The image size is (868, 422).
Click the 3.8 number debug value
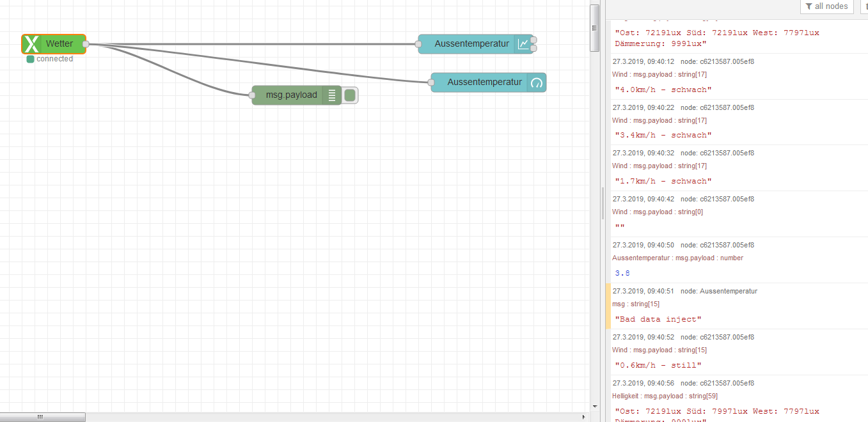click(622, 274)
